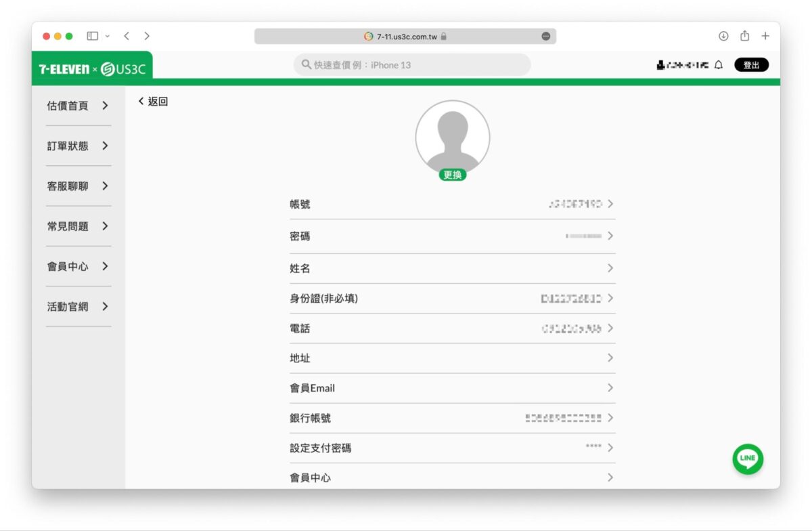Image resolution: width=812 pixels, height=531 pixels.
Task: Select the 密碼 row label
Action: pyautogui.click(x=300, y=236)
